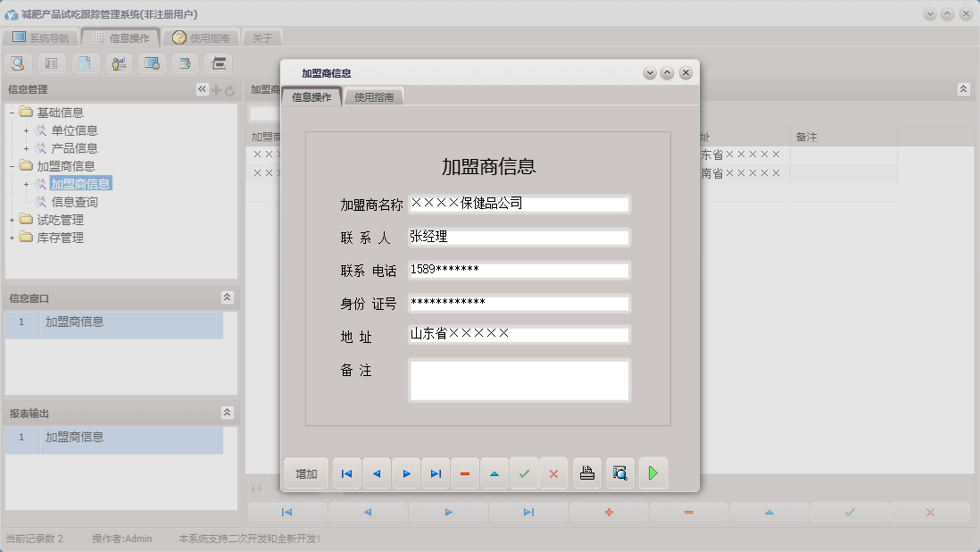Click the green run arrow in the dialog
Image resolution: width=980 pixels, height=552 pixels.
tap(653, 473)
